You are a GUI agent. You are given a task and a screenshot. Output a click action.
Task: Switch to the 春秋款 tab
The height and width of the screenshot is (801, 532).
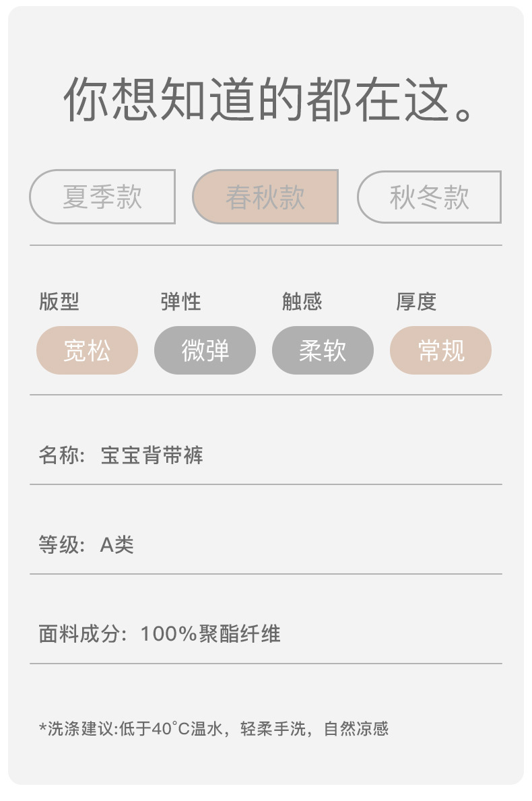(265, 197)
